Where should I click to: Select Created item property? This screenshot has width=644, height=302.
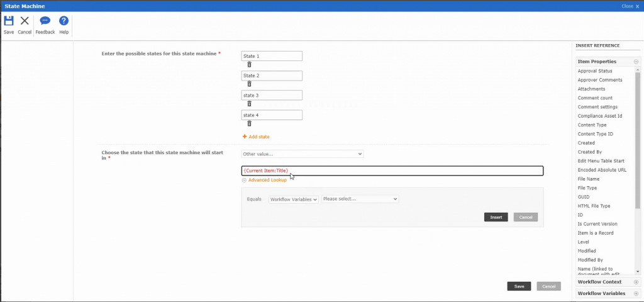click(586, 143)
